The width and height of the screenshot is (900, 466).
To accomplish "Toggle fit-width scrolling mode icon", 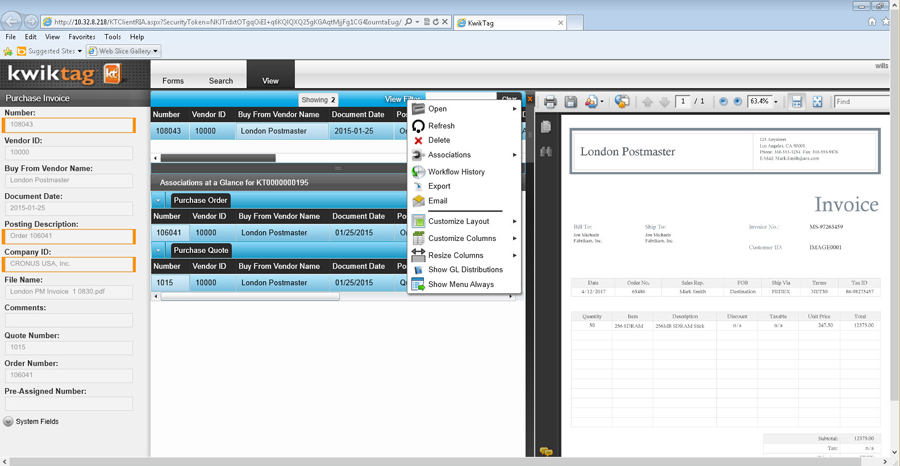I will tap(797, 102).
